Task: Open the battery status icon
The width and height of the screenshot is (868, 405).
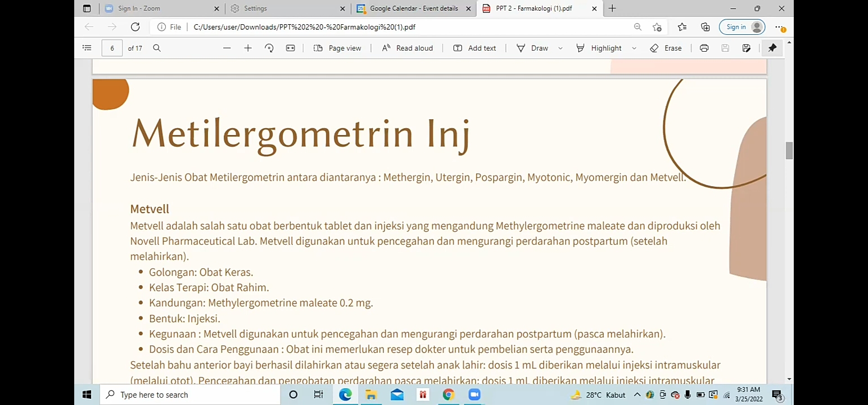Action: [700, 395]
